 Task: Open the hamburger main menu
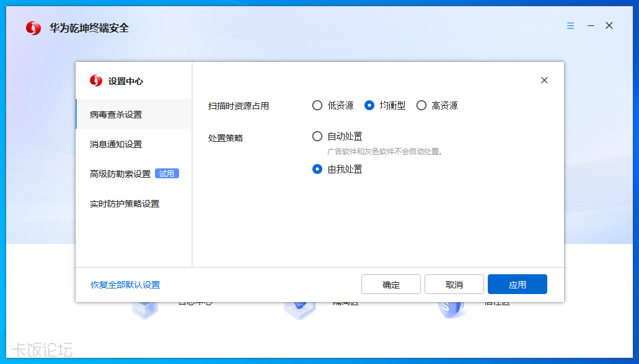tap(570, 26)
